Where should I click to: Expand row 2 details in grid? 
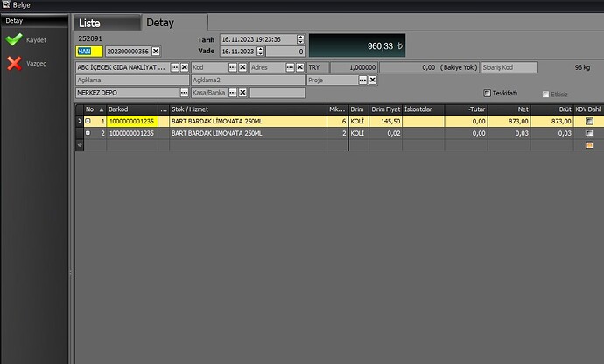pos(88,133)
